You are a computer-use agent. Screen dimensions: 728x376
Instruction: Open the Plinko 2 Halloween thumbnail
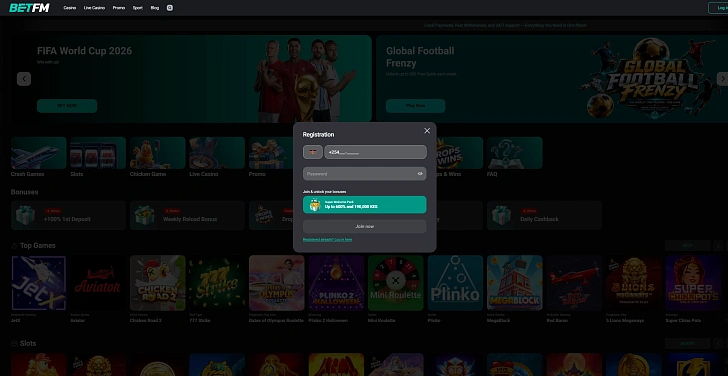pyautogui.click(x=336, y=283)
